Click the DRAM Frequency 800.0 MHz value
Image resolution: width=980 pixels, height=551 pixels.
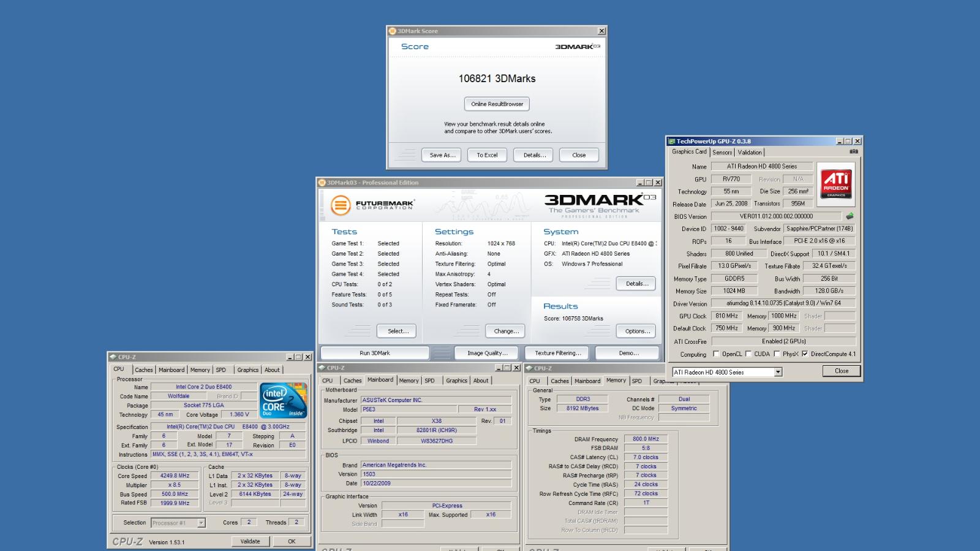tap(646, 439)
